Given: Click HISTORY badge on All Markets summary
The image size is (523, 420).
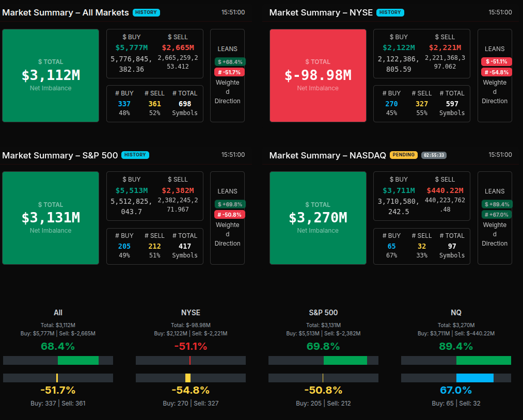Looking at the screenshot, I should tap(146, 12).
